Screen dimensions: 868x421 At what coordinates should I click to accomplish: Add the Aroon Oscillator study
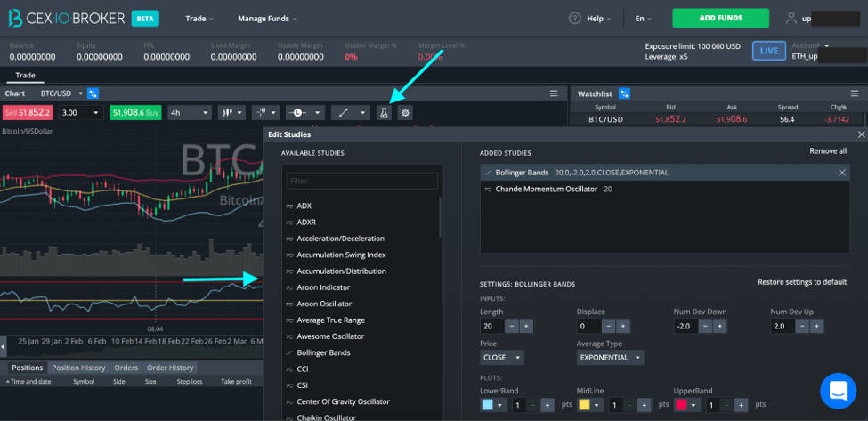324,304
